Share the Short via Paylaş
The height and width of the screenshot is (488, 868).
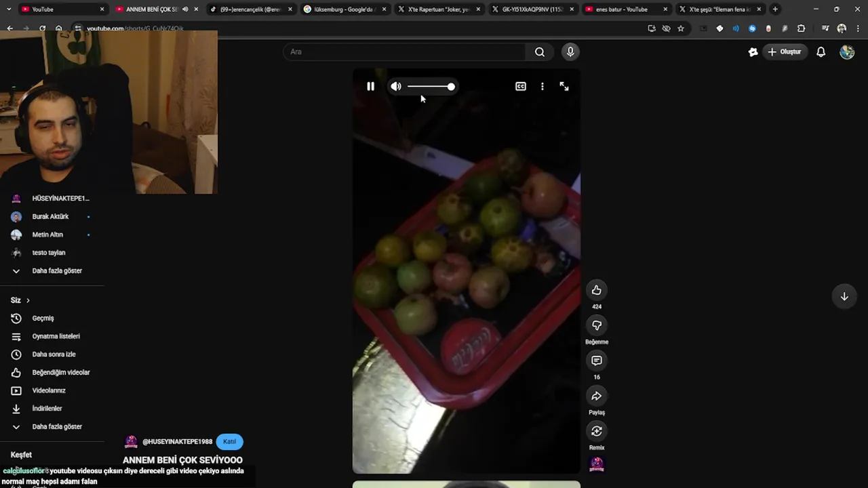tap(597, 396)
